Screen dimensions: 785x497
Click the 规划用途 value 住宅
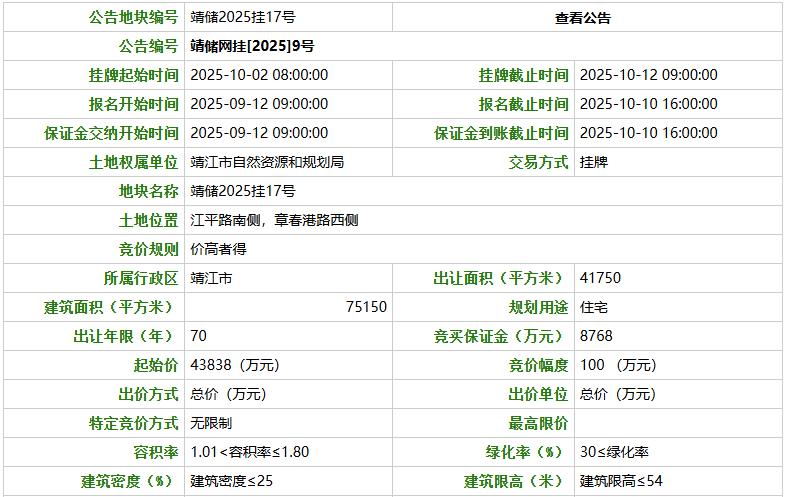point(594,307)
